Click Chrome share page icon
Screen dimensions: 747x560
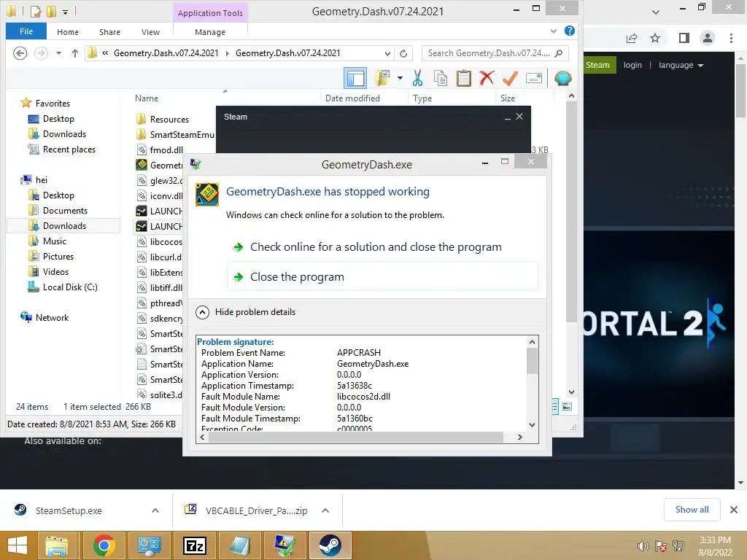632,38
